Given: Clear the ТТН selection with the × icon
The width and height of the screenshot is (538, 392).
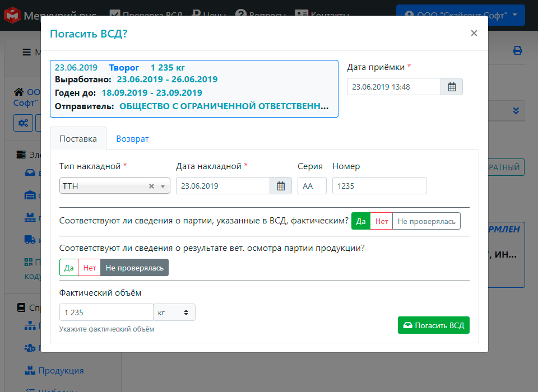Looking at the screenshot, I should pyautogui.click(x=151, y=185).
